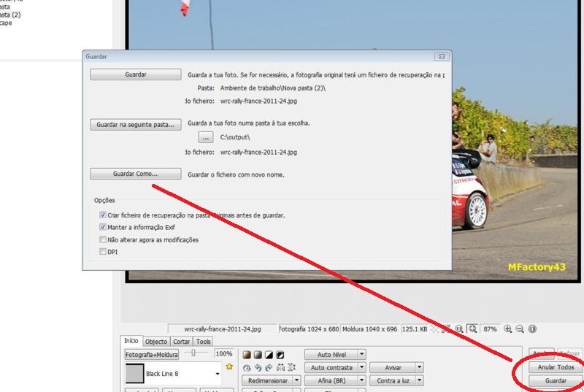
Task: Switch to the Início tab
Action: (131, 341)
